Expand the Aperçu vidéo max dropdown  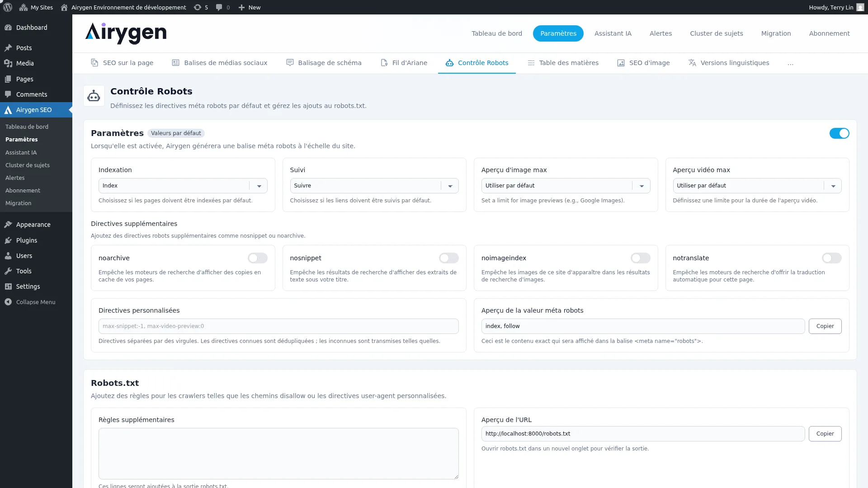pyautogui.click(x=757, y=186)
